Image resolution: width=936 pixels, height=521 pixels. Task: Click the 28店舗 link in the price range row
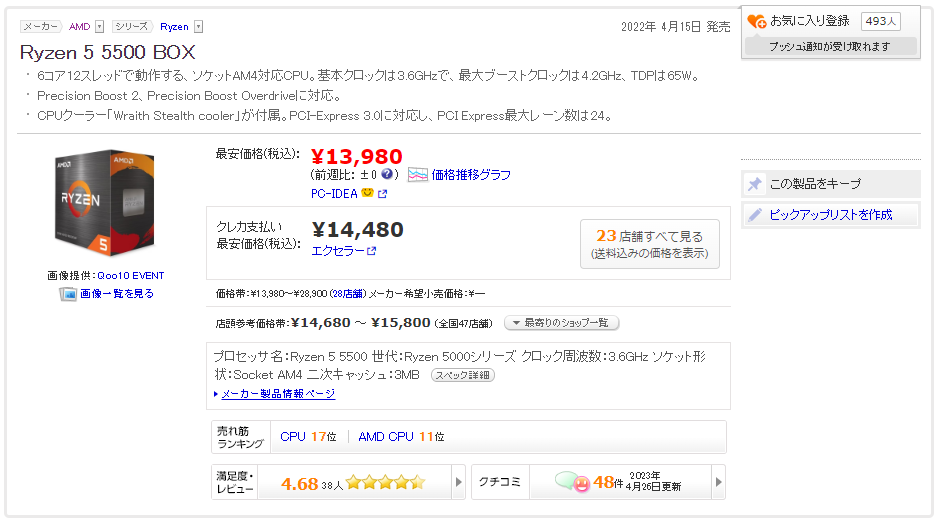coord(347,294)
